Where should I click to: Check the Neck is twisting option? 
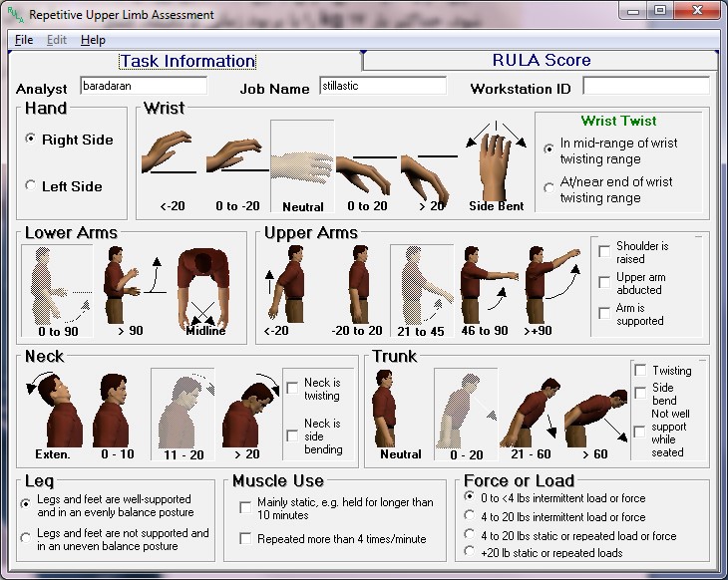[292, 388]
